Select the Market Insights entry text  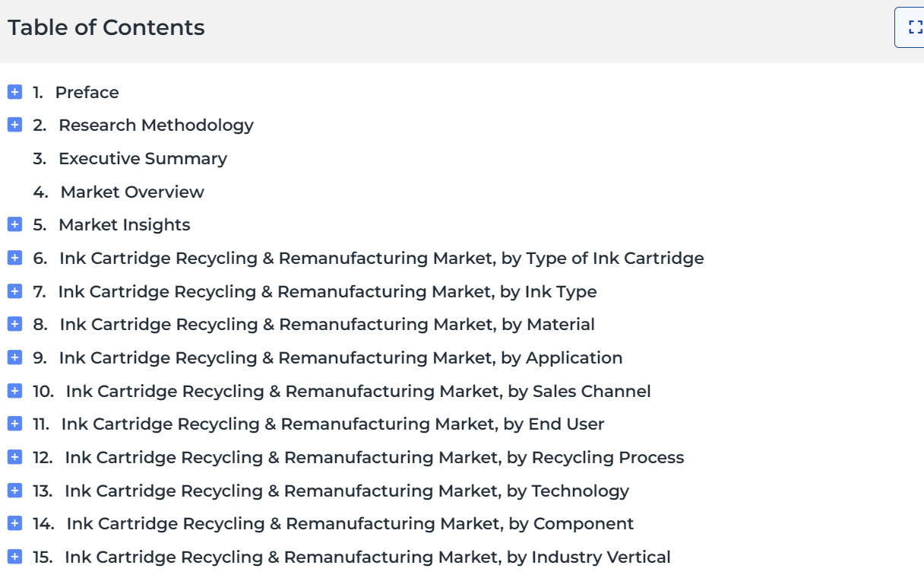(125, 225)
